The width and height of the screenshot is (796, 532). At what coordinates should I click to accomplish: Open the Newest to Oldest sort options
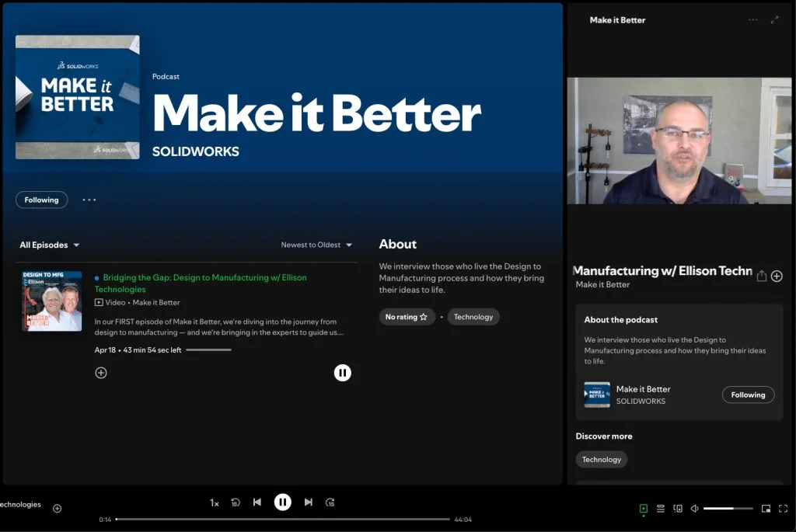pyautogui.click(x=316, y=245)
